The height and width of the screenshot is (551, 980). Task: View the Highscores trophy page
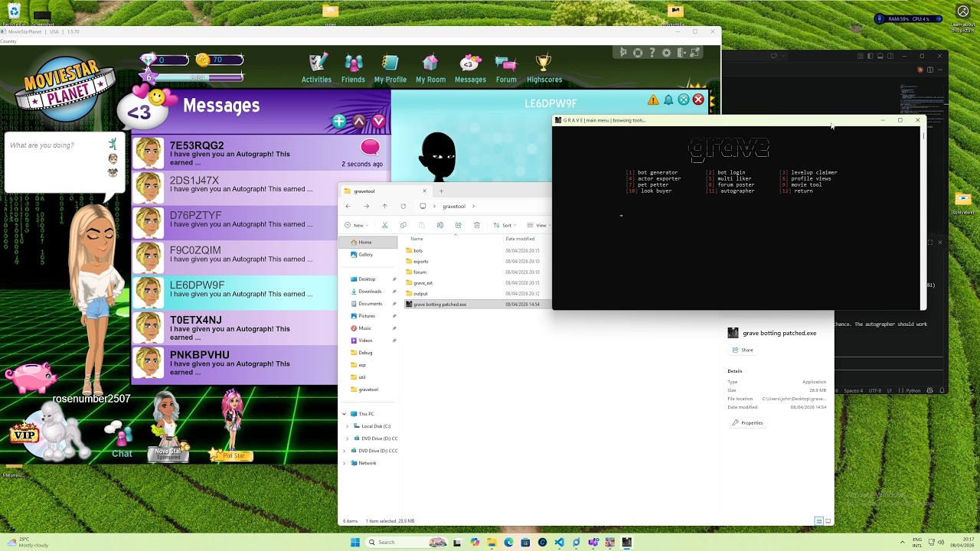544,67
